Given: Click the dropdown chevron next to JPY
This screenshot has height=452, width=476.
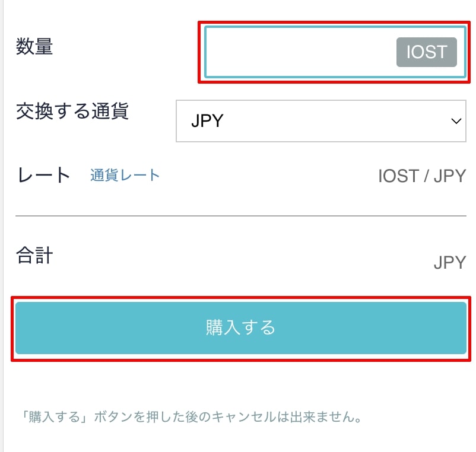Looking at the screenshot, I should [x=456, y=121].
